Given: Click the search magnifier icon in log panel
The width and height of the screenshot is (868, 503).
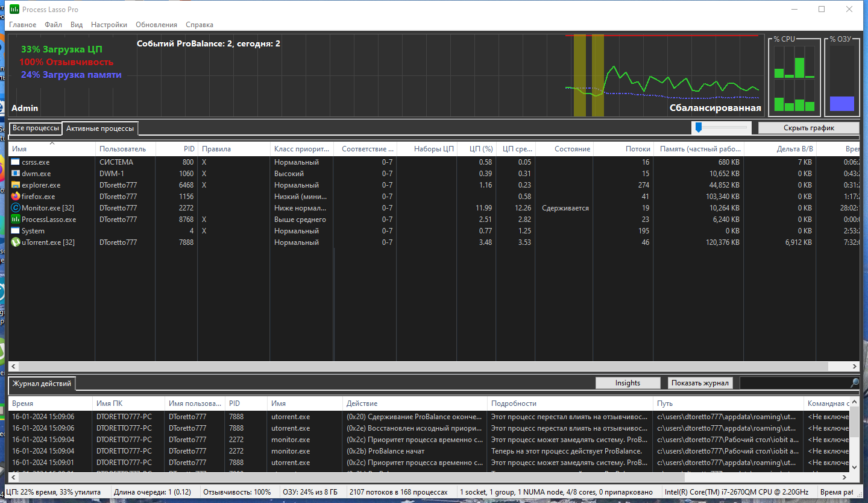Looking at the screenshot, I should [x=854, y=383].
